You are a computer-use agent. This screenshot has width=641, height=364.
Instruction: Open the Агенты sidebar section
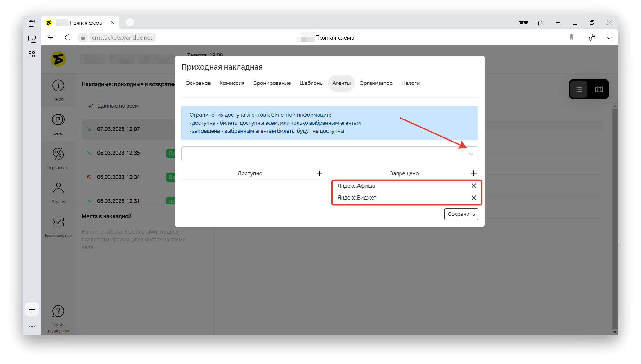pyautogui.click(x=58, y=192)
